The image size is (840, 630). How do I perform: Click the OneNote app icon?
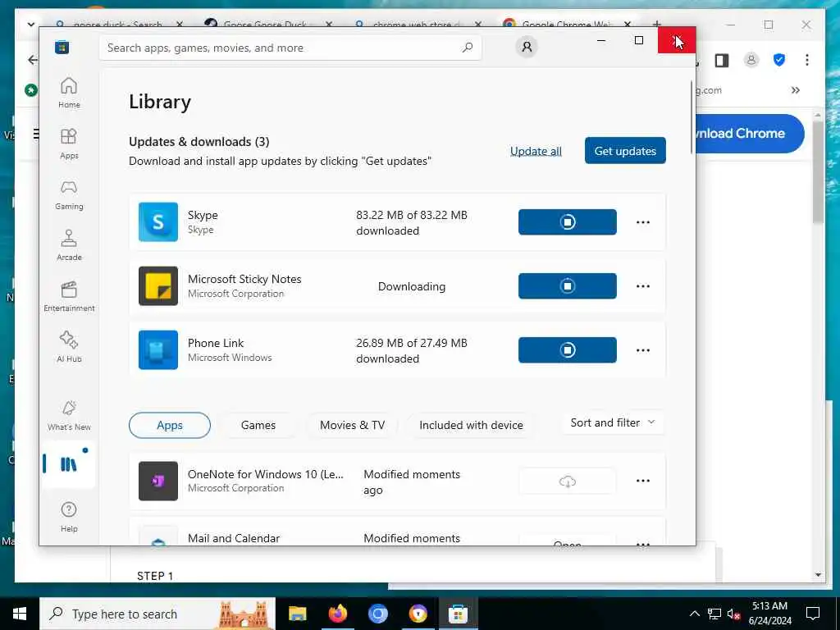click(158, 481)
